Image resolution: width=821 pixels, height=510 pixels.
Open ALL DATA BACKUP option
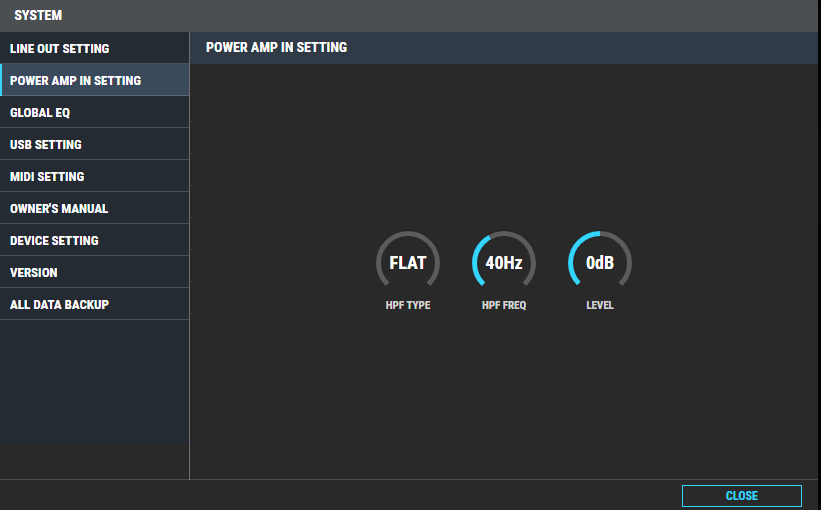click(x=94, y=304)
